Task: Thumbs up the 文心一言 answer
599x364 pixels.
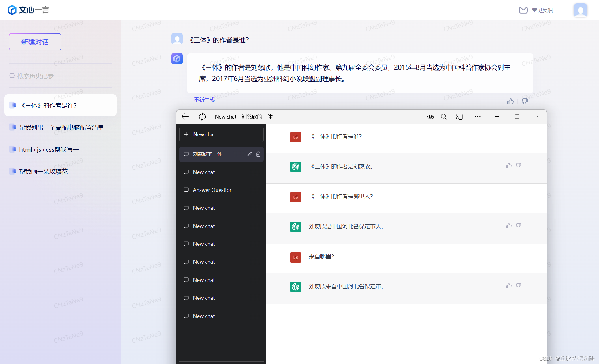Action: (510, 101)
